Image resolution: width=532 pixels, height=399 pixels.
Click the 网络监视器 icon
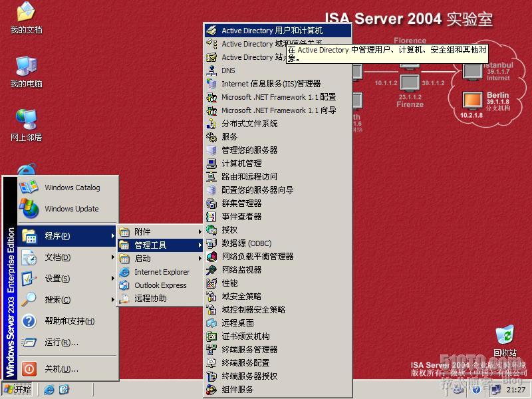211,270
